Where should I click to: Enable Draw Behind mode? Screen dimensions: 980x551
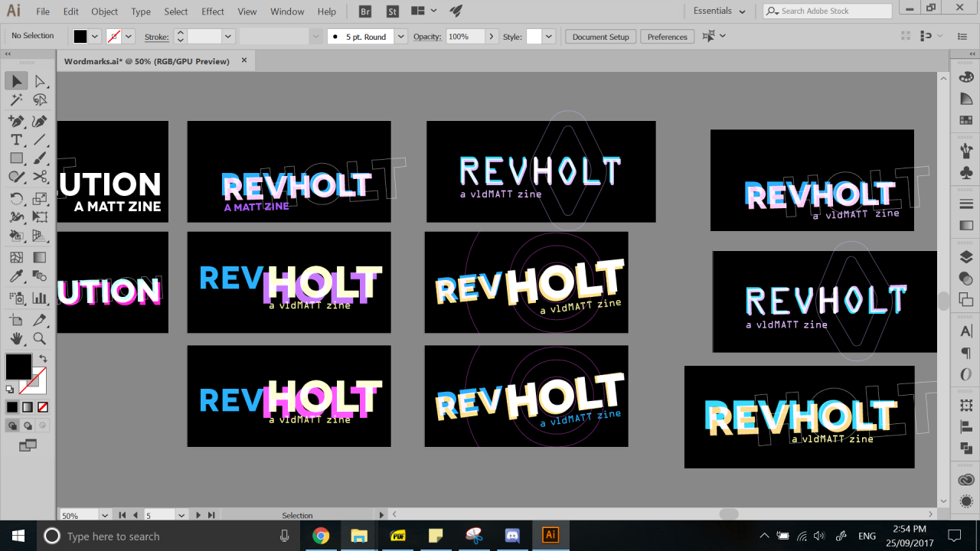(28, 425)
